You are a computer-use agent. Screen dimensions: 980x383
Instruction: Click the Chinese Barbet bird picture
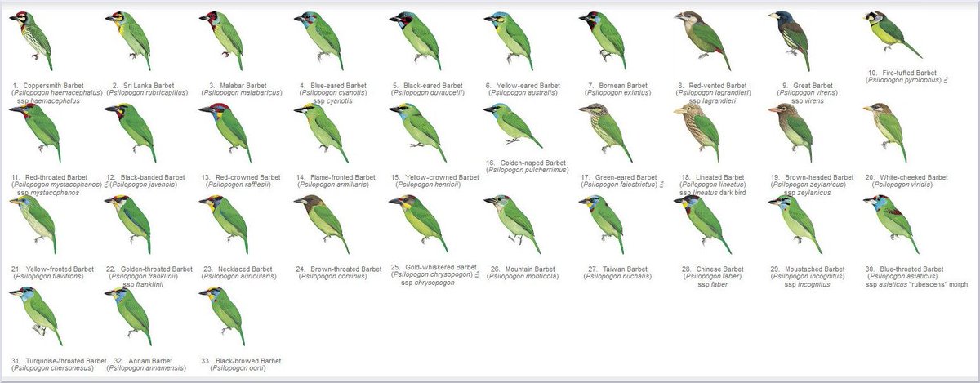[x=702, y=224]
